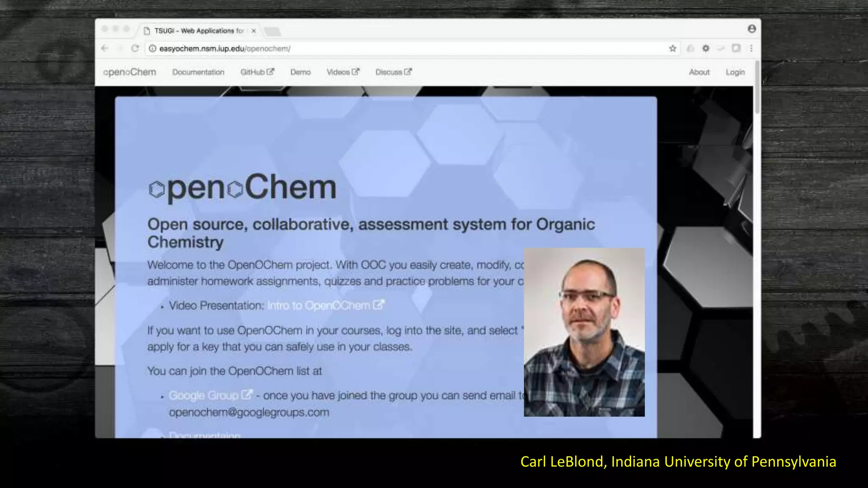Screen dimensions: 868x488
Task: Click the Google Drive extension icon
Action: [x=690, y=48]
